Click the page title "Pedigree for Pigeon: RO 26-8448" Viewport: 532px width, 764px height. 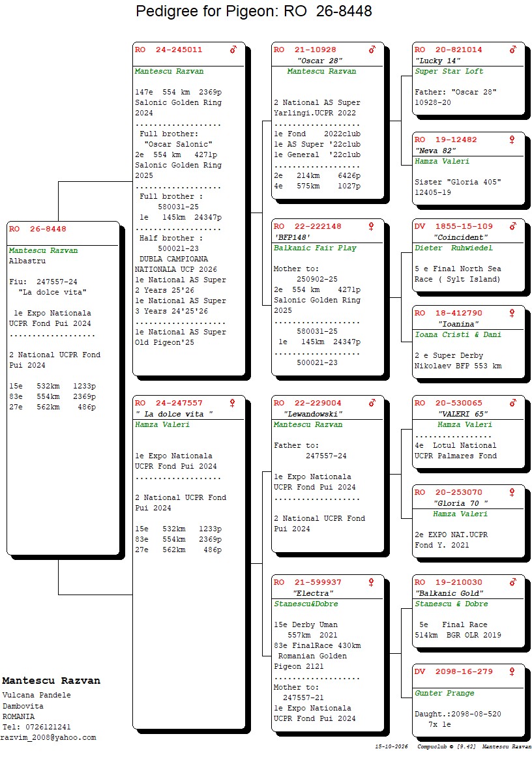point(254,11)
